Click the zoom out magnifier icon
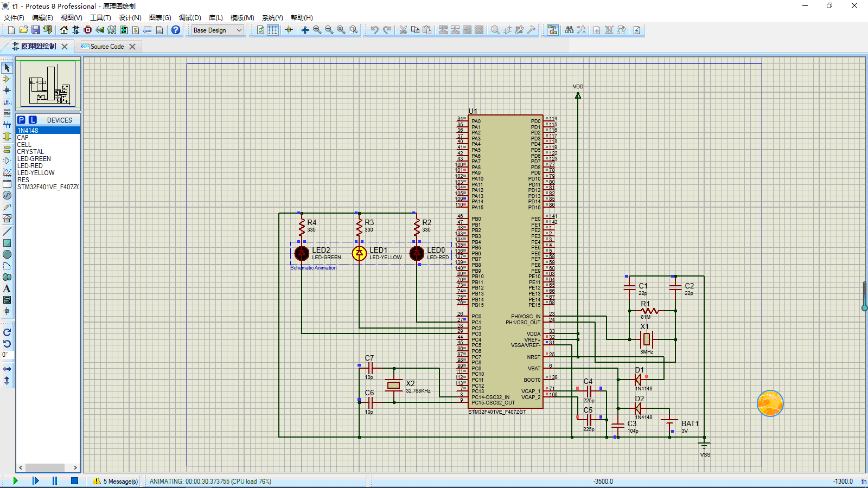 (x=329, y=30)
